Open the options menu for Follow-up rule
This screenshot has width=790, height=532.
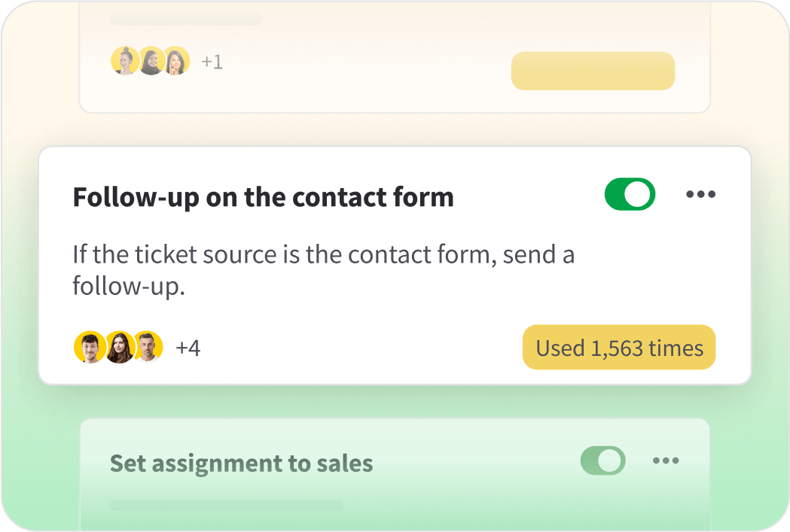(x=701, y=193)
